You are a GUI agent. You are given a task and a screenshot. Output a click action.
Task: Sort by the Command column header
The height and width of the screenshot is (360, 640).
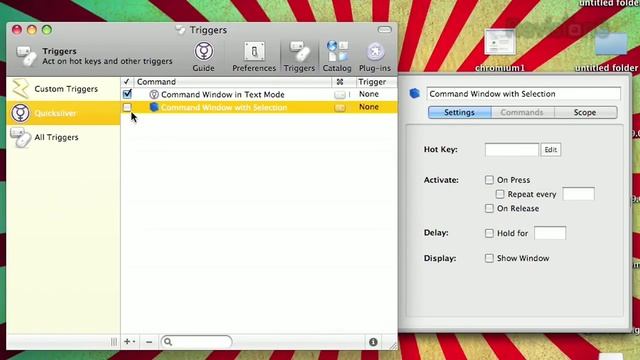click(x=233, y=82)
